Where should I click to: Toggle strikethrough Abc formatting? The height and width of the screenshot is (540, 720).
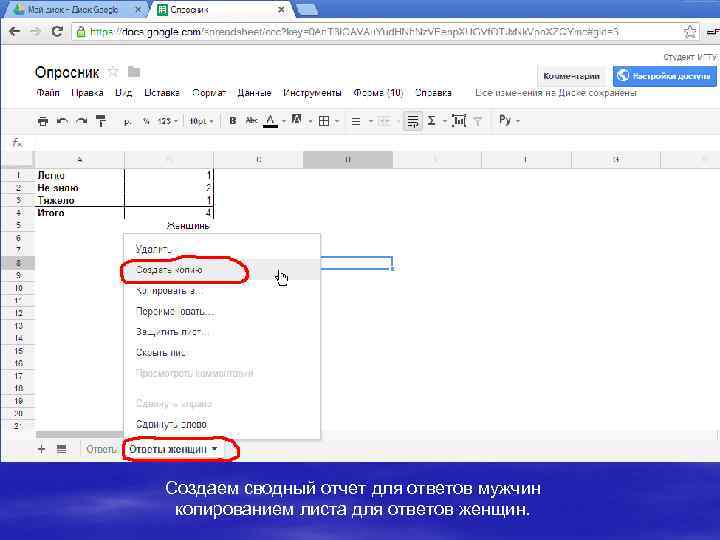point(252,121)
